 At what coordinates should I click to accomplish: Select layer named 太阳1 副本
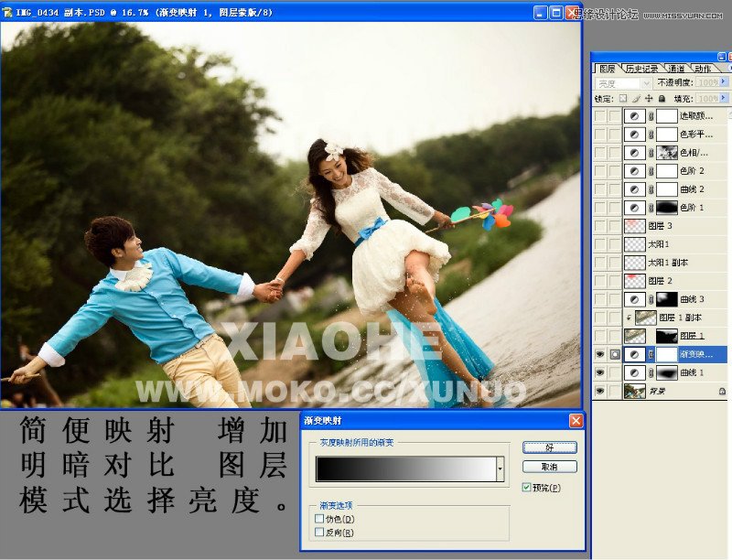click(668, 263)
